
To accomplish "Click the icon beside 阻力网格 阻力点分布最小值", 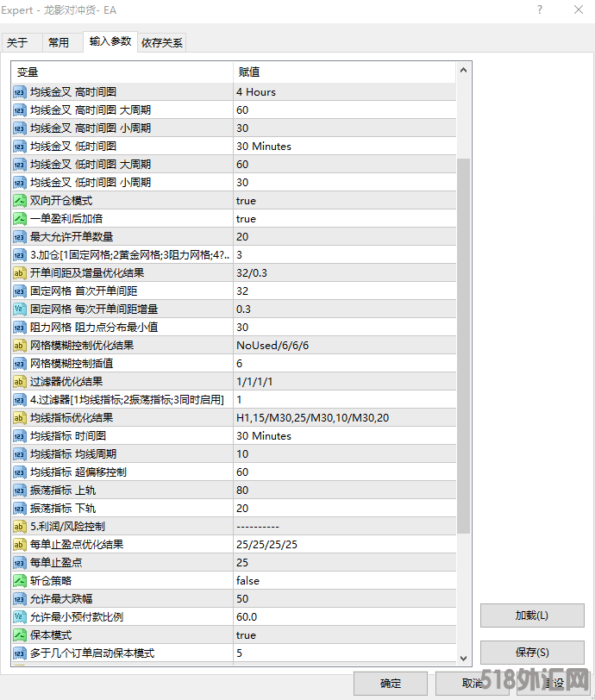I will (x=19, y=328).
